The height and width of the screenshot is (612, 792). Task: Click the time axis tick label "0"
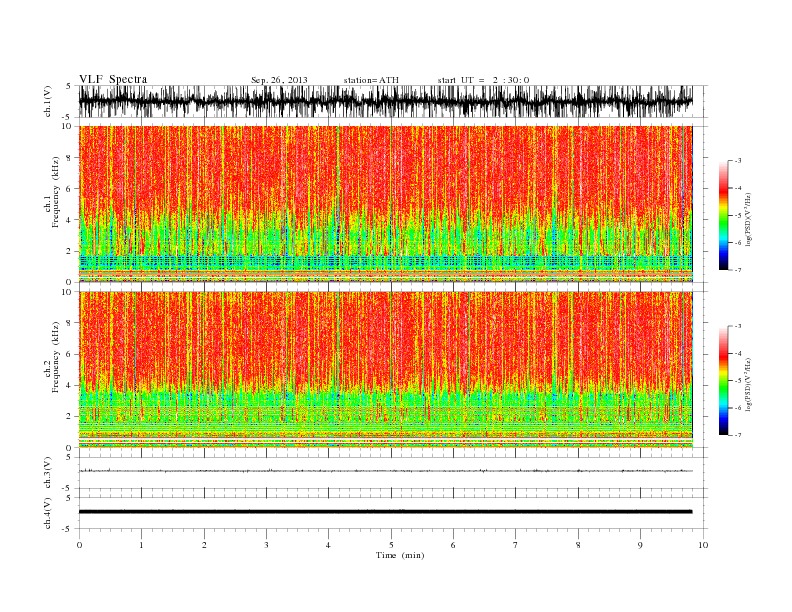pyautogui.click(x=79, y=545)
